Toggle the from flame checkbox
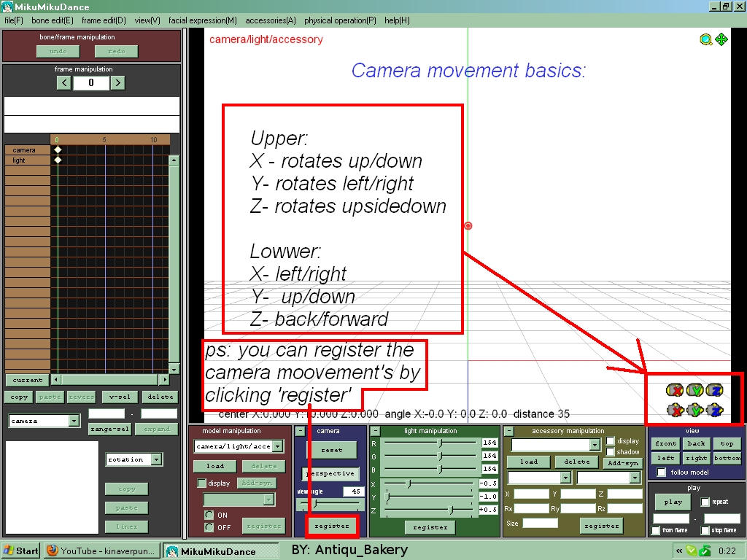The height and width of the screenshot is (560, 747). point(656,530)
